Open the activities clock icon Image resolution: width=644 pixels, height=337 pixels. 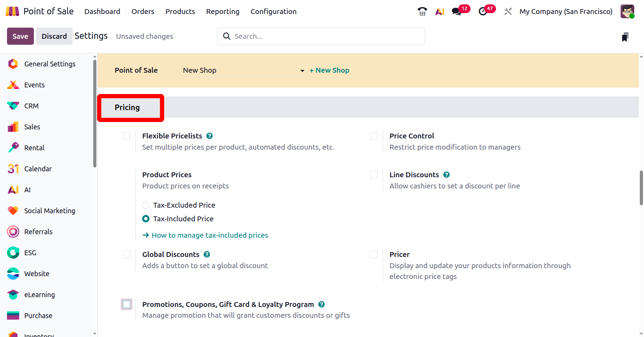point(483,12)
